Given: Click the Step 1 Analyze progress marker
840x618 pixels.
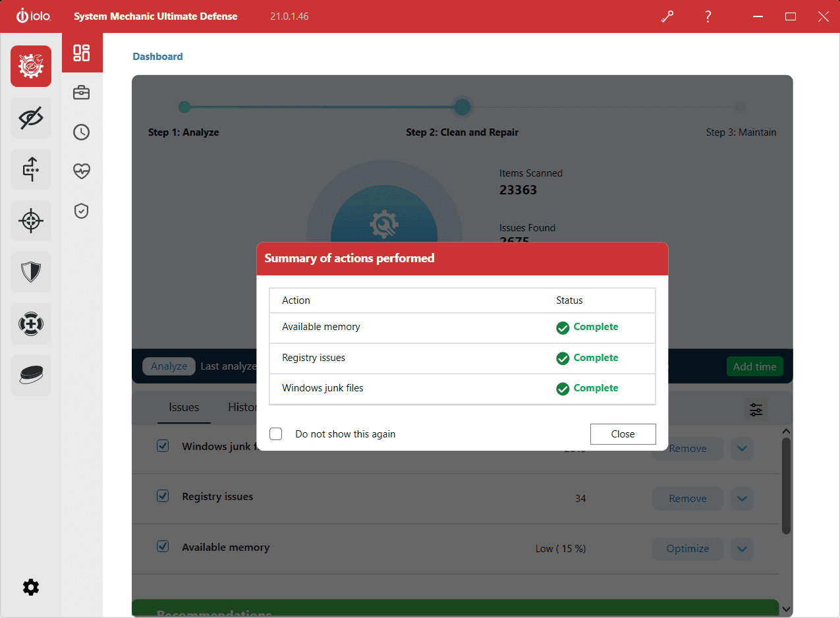Looking at the screenshot, I should [x=184, y=107].
